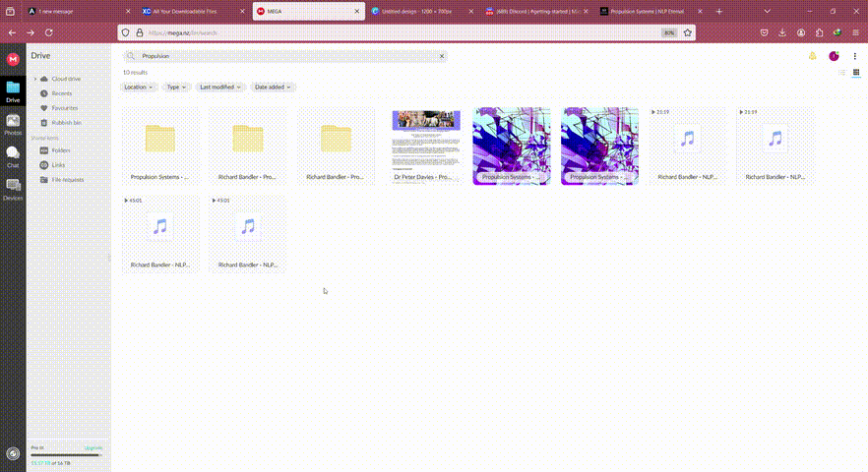The height and width of the screenshot is (472, 868).
Task: Open the Last modified filter dropdown
Action: click(220, 87)
